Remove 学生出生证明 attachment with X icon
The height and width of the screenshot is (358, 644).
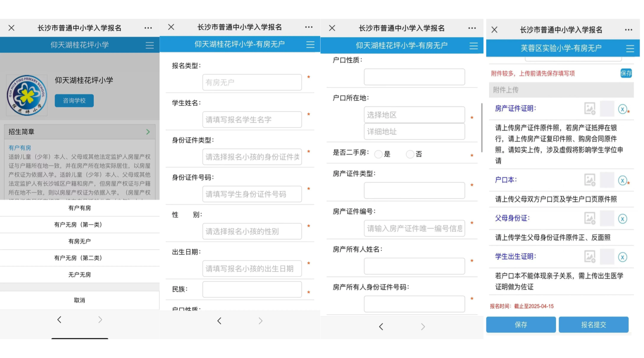[623, 257]
